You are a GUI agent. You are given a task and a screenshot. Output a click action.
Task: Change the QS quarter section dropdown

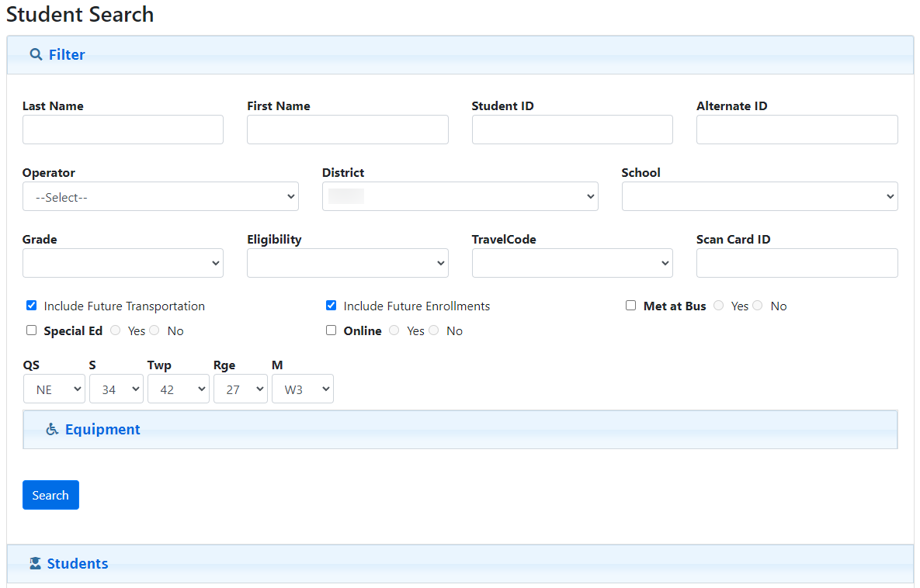[54, 389]
